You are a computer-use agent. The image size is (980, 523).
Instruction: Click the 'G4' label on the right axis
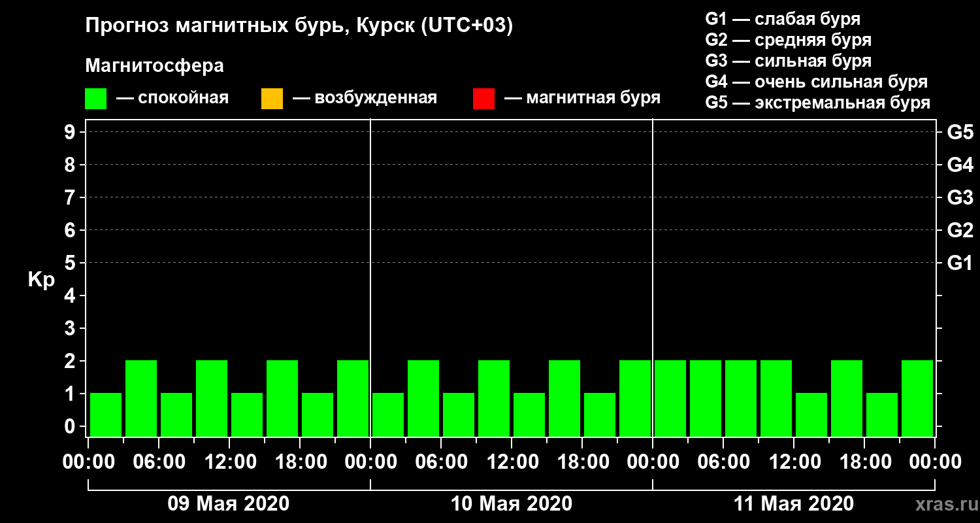coord(960,165)
